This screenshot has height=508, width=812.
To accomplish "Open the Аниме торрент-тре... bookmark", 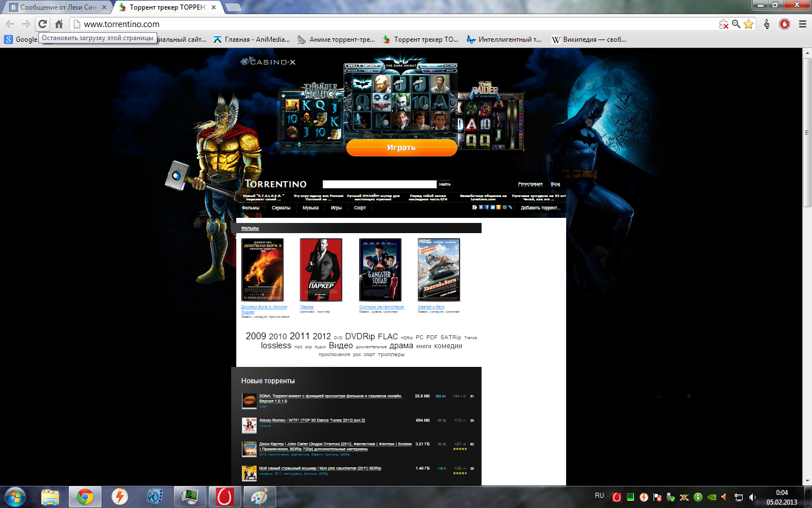I will [336, 40].
